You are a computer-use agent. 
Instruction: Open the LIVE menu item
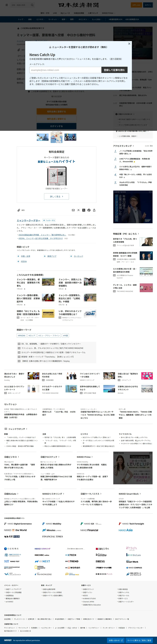tap(55, 13)
